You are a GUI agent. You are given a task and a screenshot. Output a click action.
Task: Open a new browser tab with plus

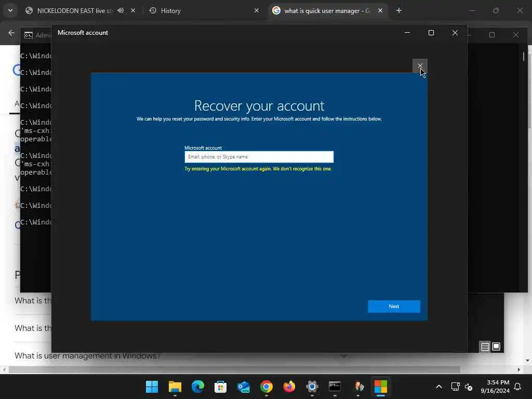[398, 10]
